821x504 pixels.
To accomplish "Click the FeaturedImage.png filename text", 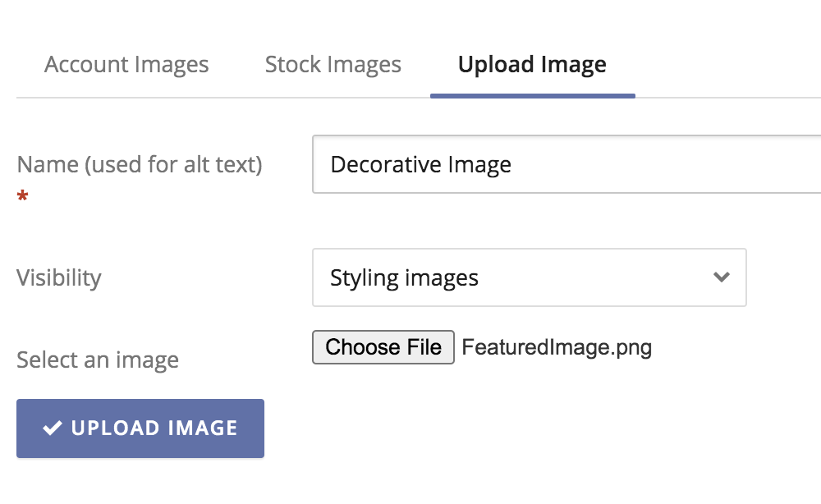I will 557,346.
